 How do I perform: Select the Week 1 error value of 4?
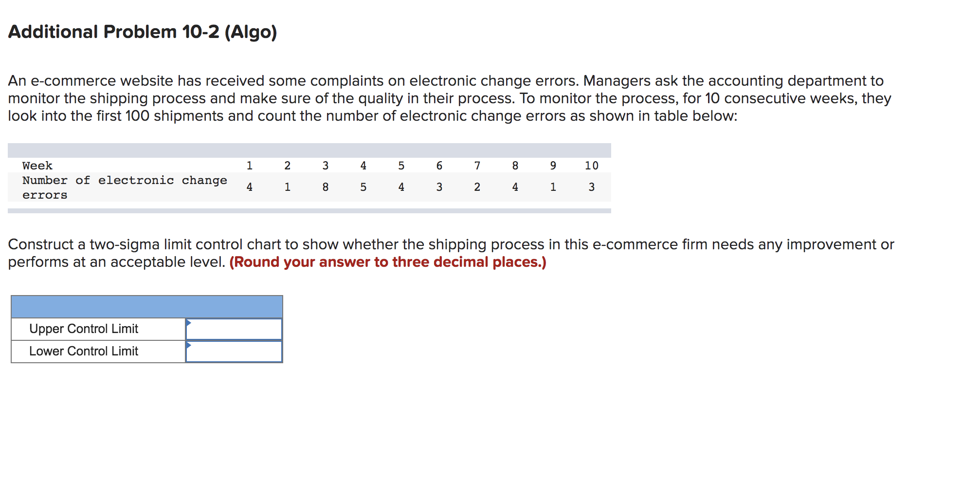(250, 186)
